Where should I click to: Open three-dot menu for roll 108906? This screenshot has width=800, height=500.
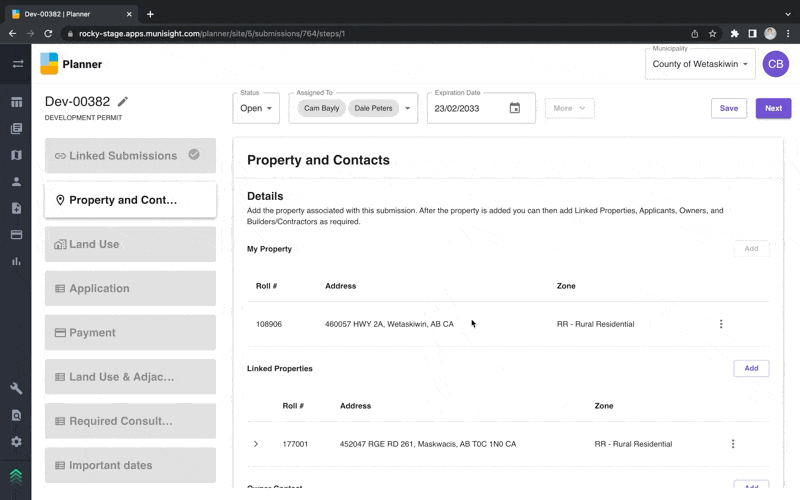[x=720, y=324]
